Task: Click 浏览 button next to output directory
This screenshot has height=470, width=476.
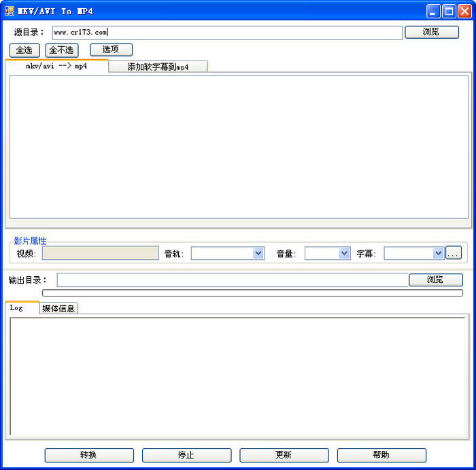Action: 436,280
